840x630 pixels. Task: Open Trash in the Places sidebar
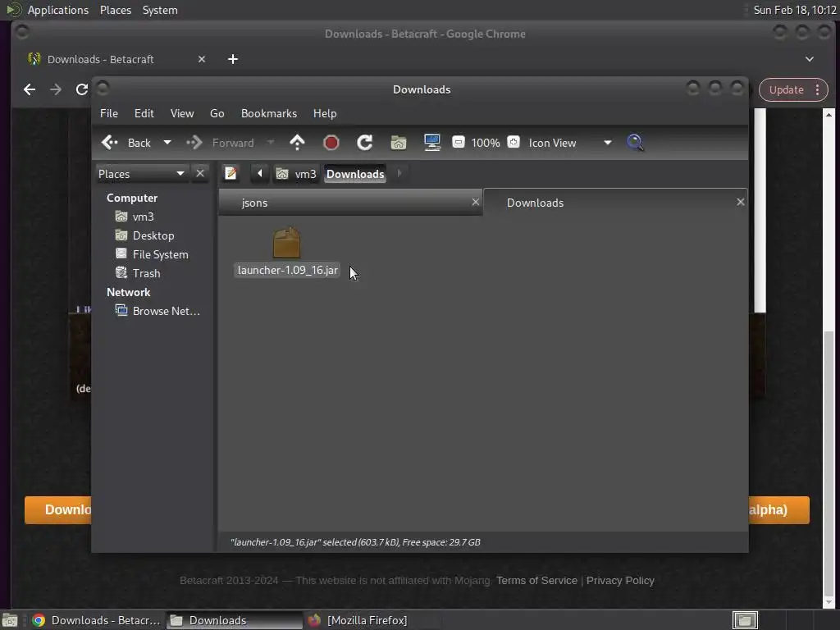[x=138, y=273]
